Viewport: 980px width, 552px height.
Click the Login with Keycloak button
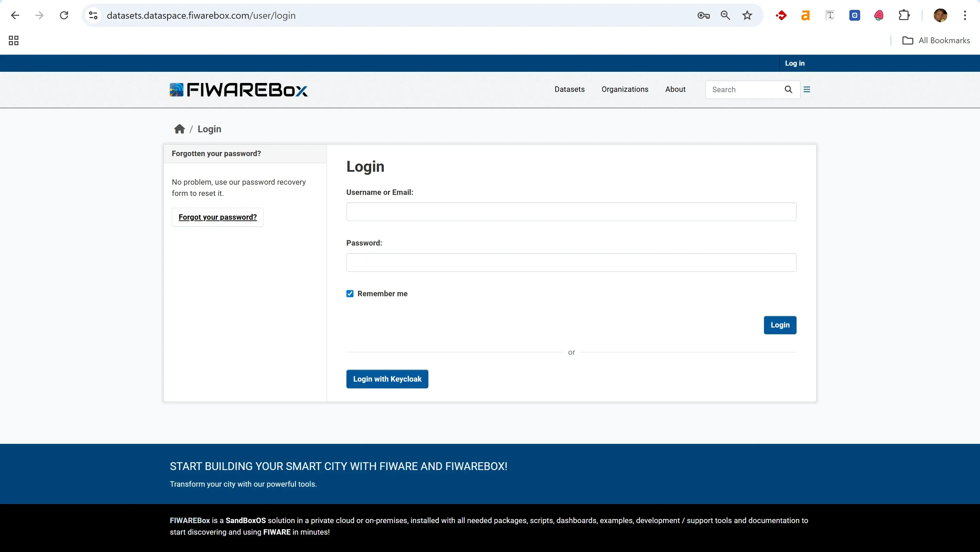(x=387, y=379)
